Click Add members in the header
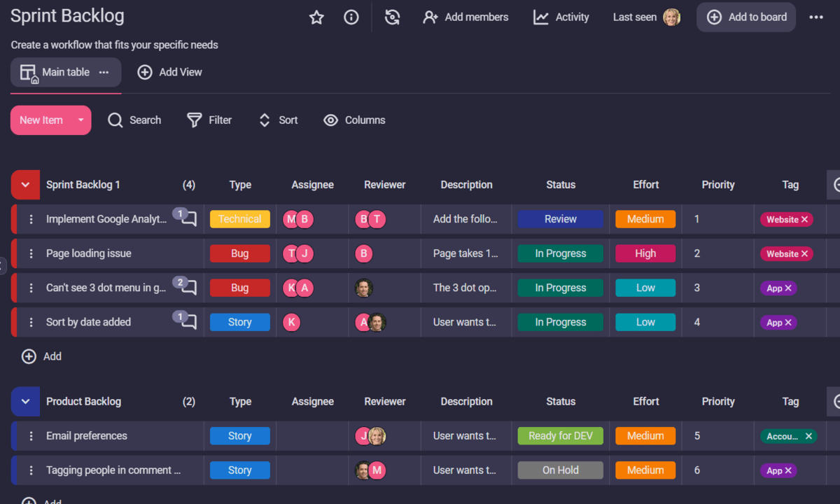The image size is (840, 504). (x=465, y=17)
